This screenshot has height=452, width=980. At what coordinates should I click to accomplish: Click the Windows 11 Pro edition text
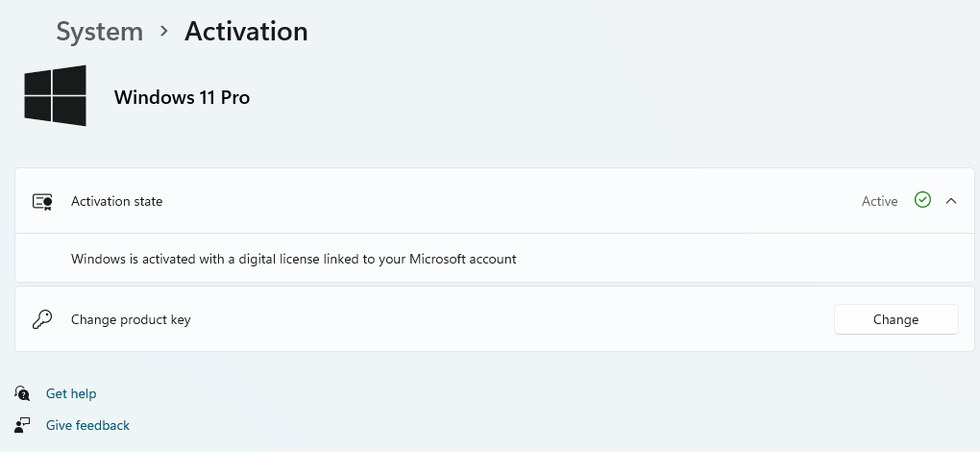click(182, 97)
